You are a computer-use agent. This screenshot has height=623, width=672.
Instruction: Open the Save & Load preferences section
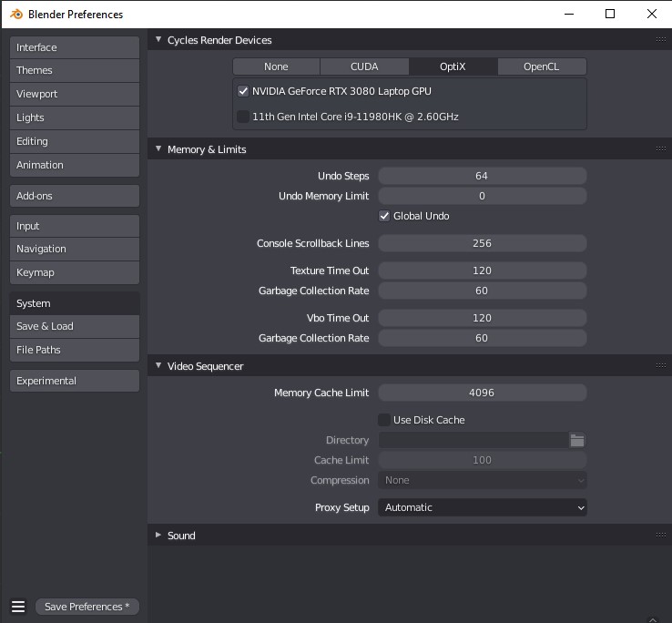[x=75, y=326]
